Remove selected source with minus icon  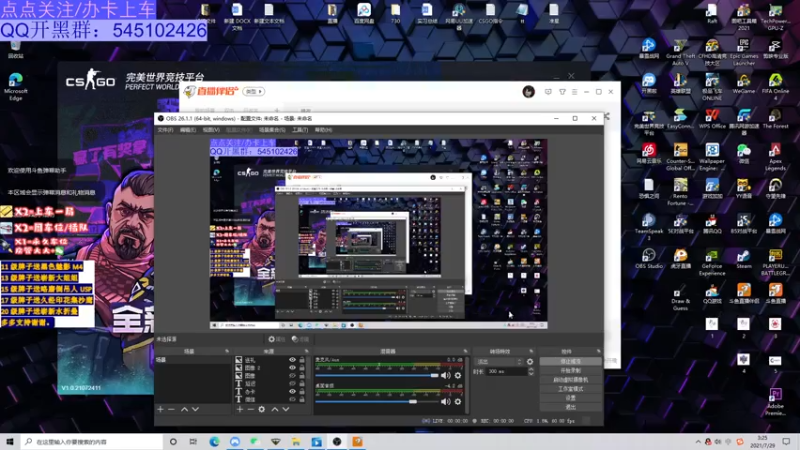[x=251, y=409]
